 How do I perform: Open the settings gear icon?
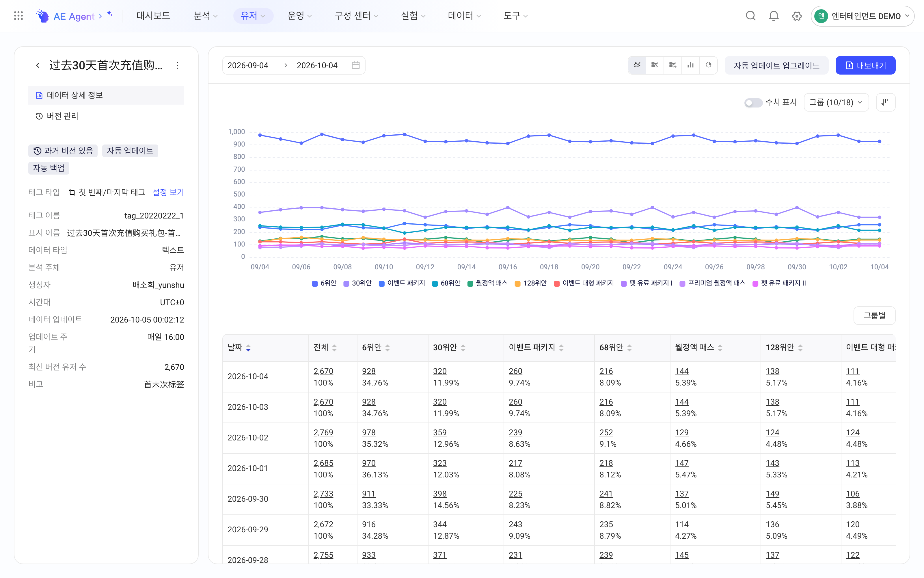pyautogui.click(x=796, y=16)
